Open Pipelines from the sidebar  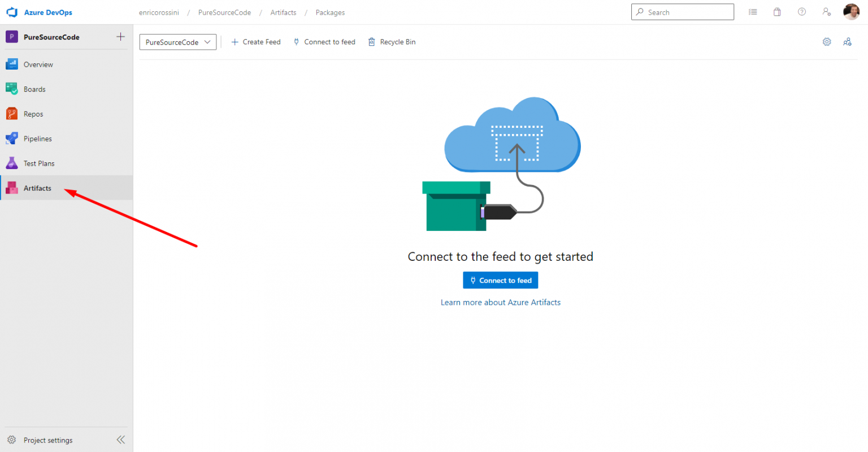(37, 138)
